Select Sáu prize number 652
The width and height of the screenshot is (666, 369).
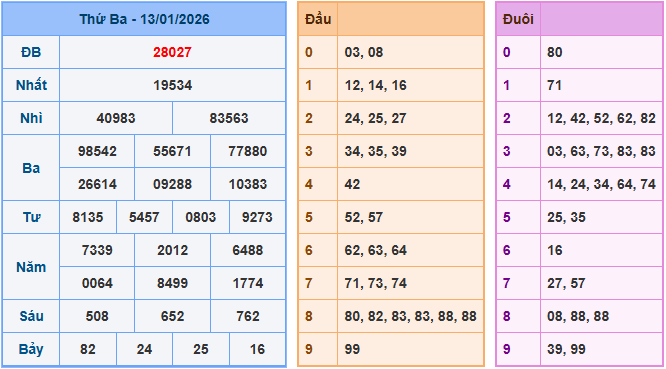coord(172,316)
